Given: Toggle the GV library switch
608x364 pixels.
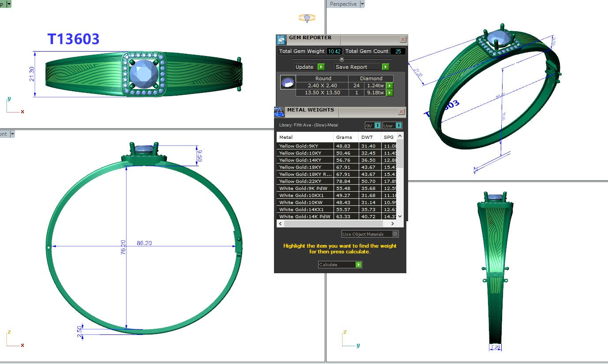Looking at the screenshot, I should tap(377, 126).
